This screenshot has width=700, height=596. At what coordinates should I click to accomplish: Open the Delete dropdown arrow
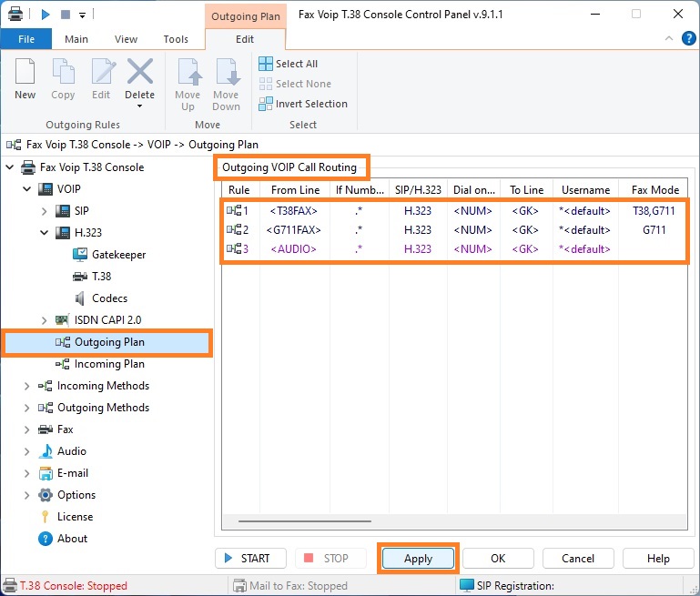pos(140,106)
